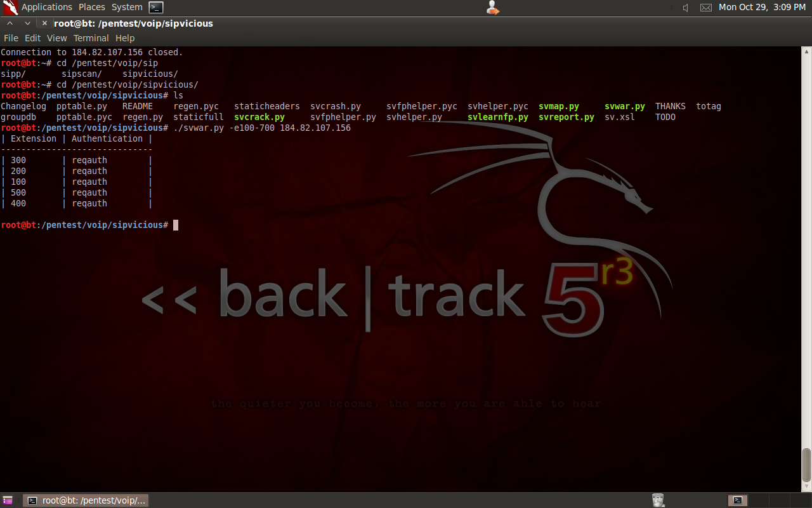The width and height of the screenshot is (812, 508).
Task: Click the TODO file name
Action: pyautogui.click(x=665, y=117)
